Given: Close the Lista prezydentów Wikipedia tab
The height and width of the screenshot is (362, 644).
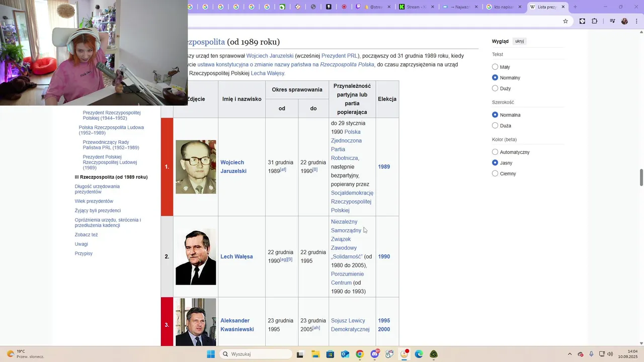Looking at the screenshot, I should pyautogui.click(x=563, y=7).
